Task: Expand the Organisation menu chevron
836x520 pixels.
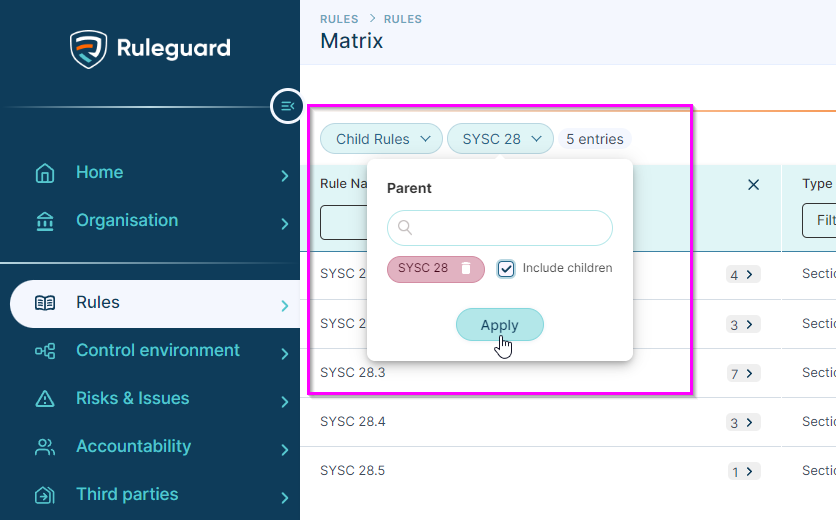Action: click(285, 223)
